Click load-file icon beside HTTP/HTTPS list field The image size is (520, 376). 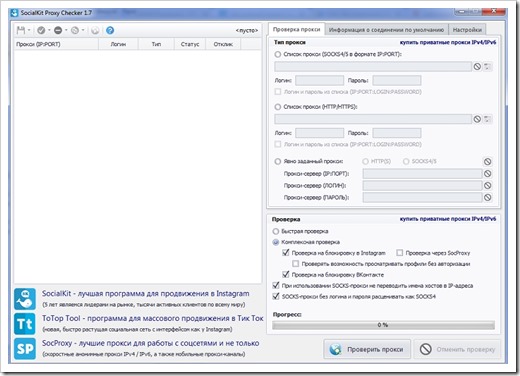[x=488, y=119]
